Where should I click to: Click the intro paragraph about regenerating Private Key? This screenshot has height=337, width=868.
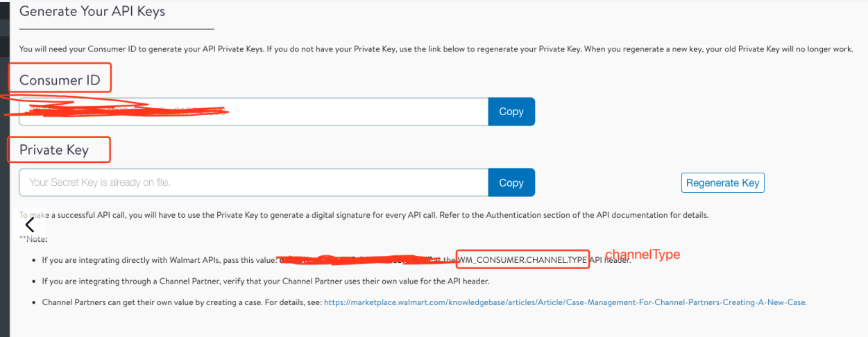[x=436, y=49]
